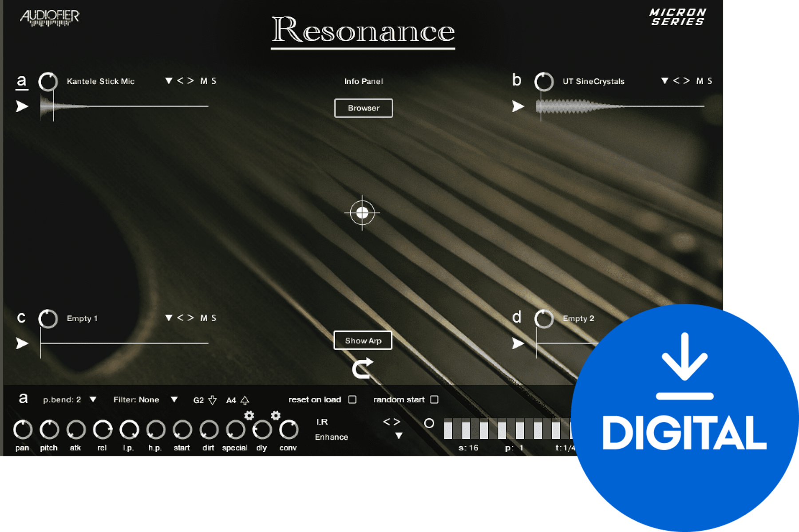This screenshot has height=532, width=799.
Task: Open layer b sample dropdown menu
Action: tap(665, 81)
